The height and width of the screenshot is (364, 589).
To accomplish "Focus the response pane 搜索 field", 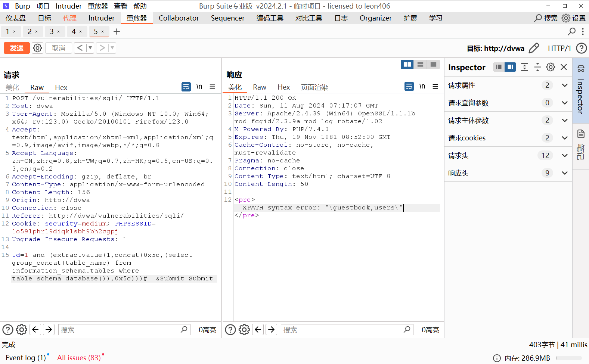I will [347, 330].
